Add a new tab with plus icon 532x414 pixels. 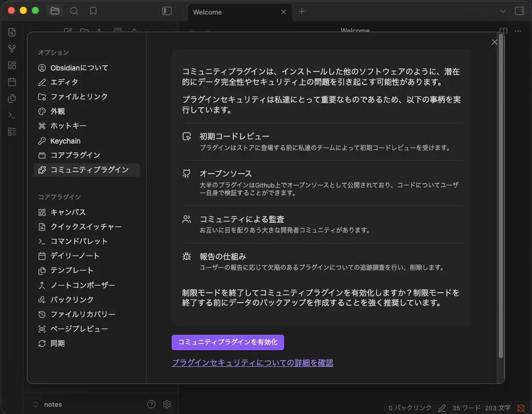[302, 11]
